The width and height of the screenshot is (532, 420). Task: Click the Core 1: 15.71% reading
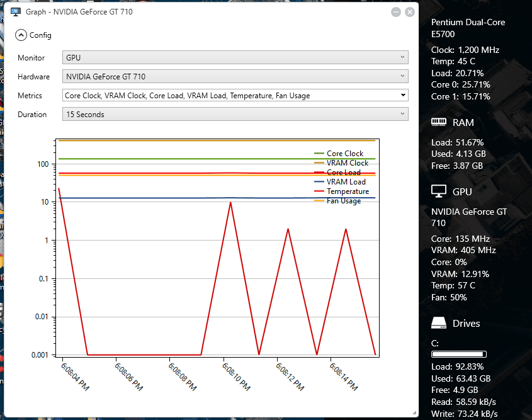pyautogui.click(x=461, y=96)
